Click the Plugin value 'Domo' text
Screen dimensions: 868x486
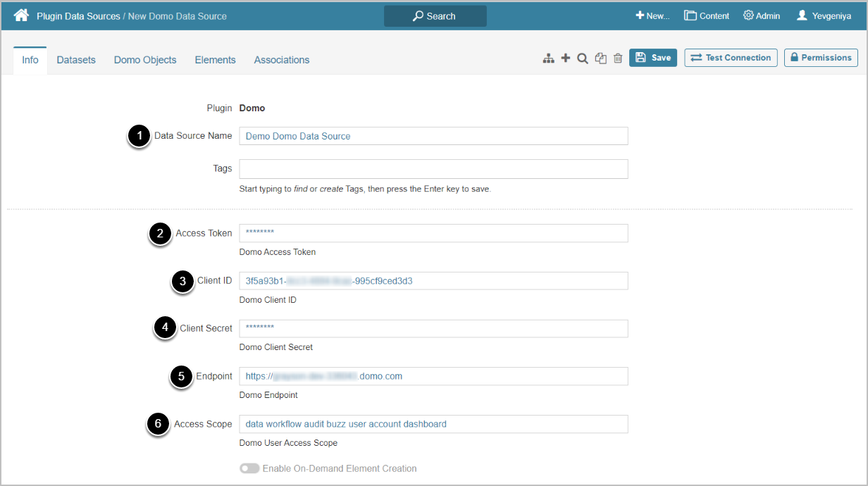point(252,108)
